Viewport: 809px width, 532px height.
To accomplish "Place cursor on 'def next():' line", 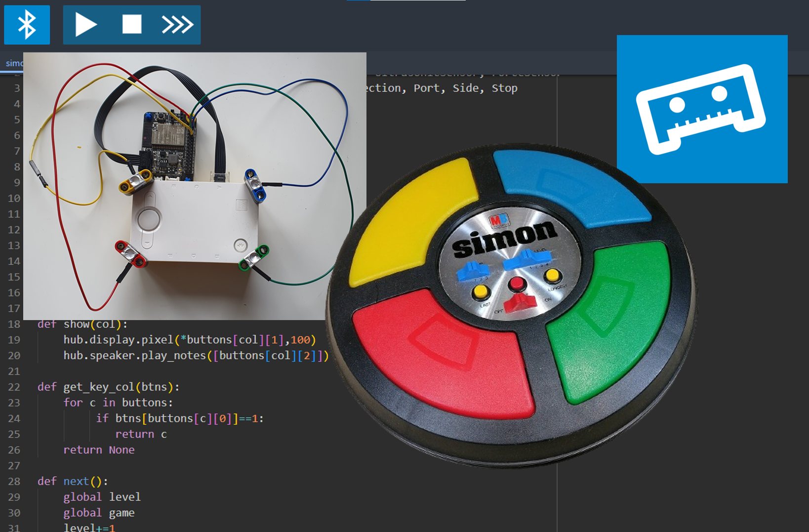I will pyautogui.click(x=73, y=481).
